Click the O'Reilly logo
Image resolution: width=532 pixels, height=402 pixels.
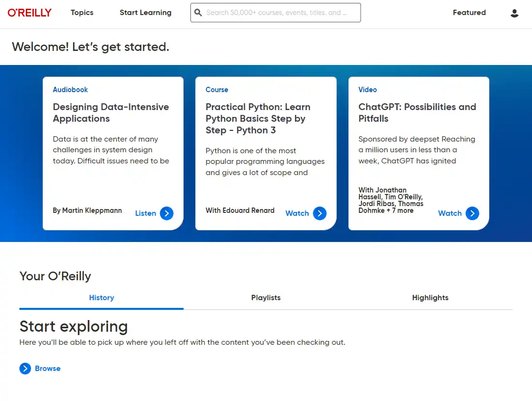[30, 13]
